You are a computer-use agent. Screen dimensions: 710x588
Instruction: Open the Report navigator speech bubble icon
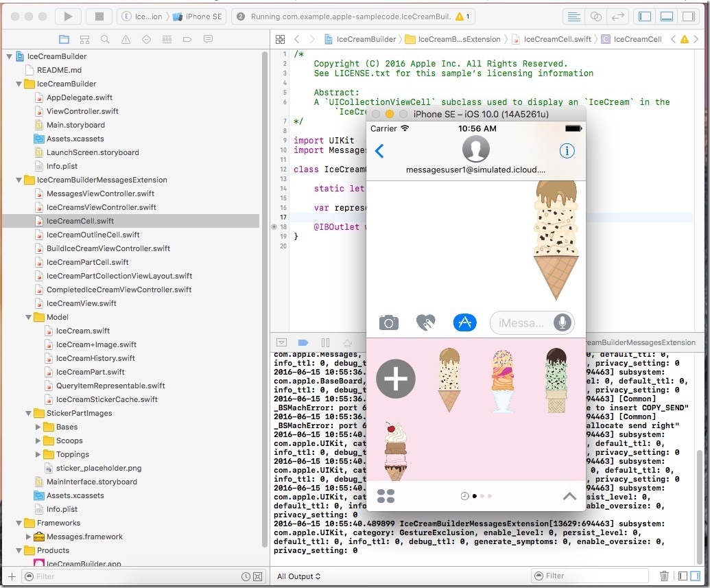click(209, 39)
